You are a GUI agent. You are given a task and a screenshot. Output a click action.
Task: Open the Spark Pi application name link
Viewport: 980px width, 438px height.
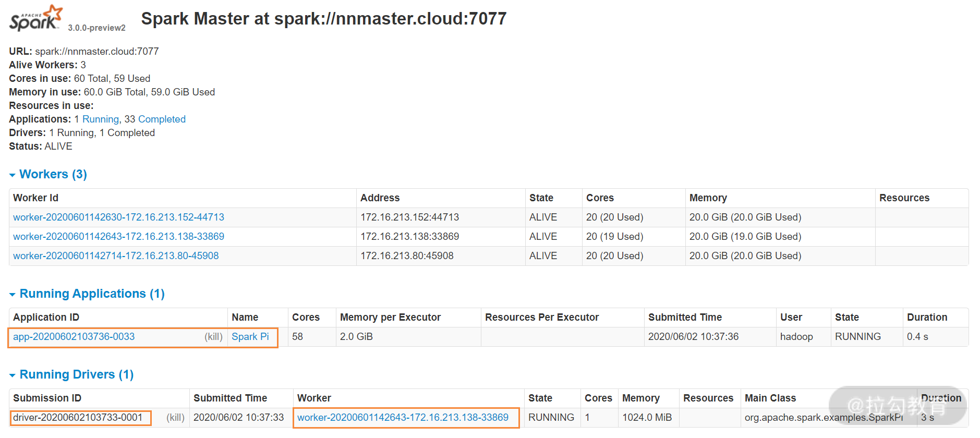pyautogui.click(x=250, y=336)
